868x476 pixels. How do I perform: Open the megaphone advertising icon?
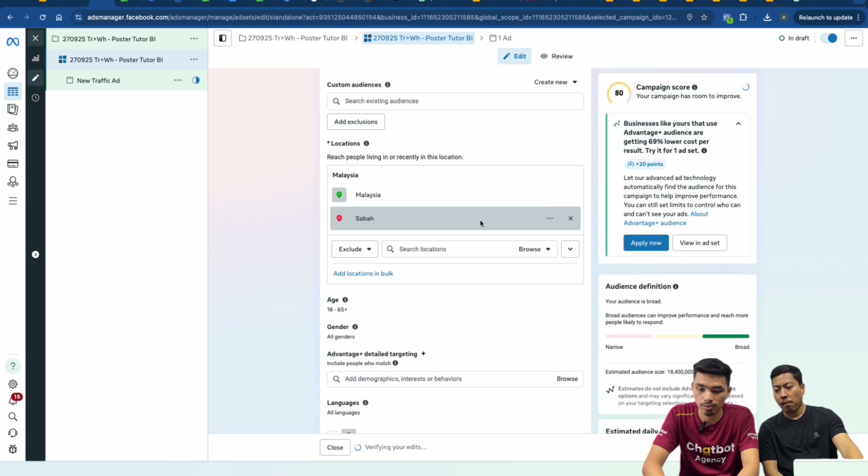click(x=13, y=145)
